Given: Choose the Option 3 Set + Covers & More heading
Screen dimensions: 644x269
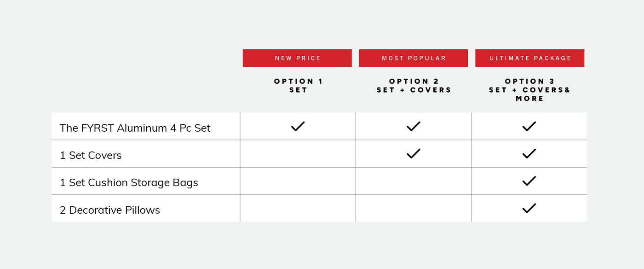Looking at the screenshot, I should click(x=529, y=90).
